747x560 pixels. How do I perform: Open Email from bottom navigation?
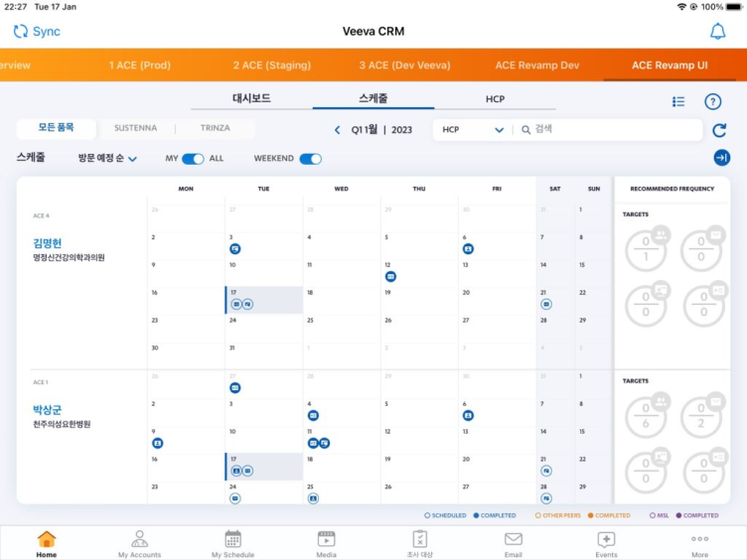coord(513,543)
